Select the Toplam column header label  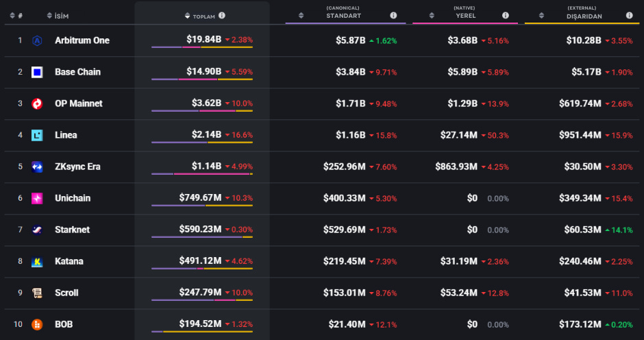pos(204,16)
